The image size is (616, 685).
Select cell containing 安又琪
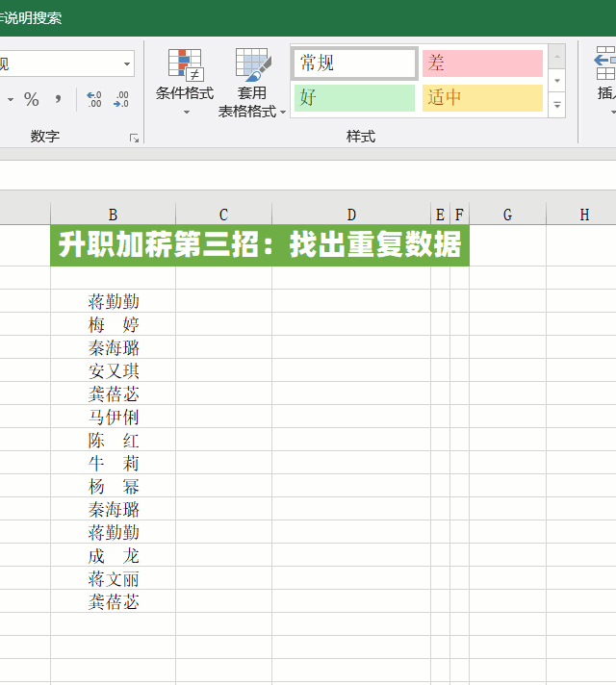(x=114, y=370)
